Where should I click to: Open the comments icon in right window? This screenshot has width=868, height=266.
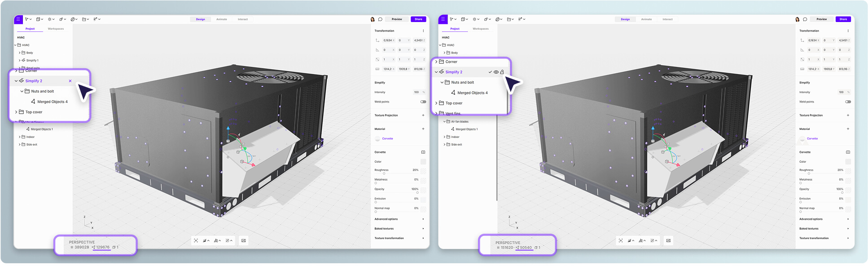[805, 19]
